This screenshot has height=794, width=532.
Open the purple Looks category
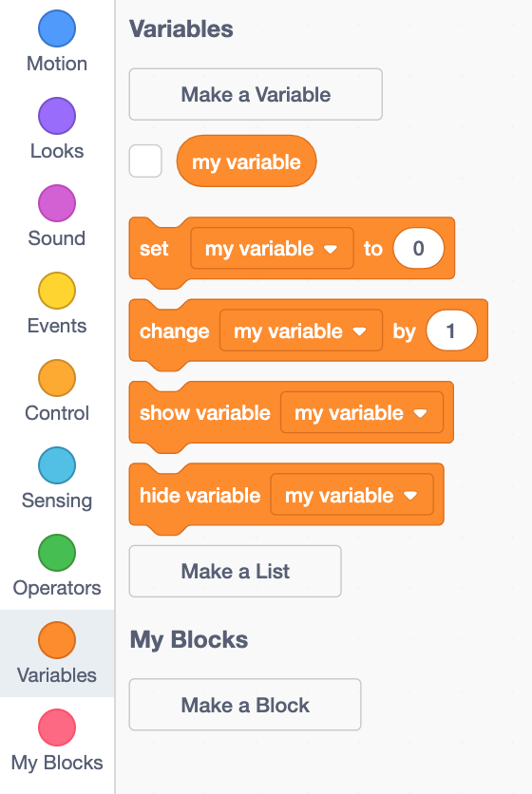(x=57, y=116)
